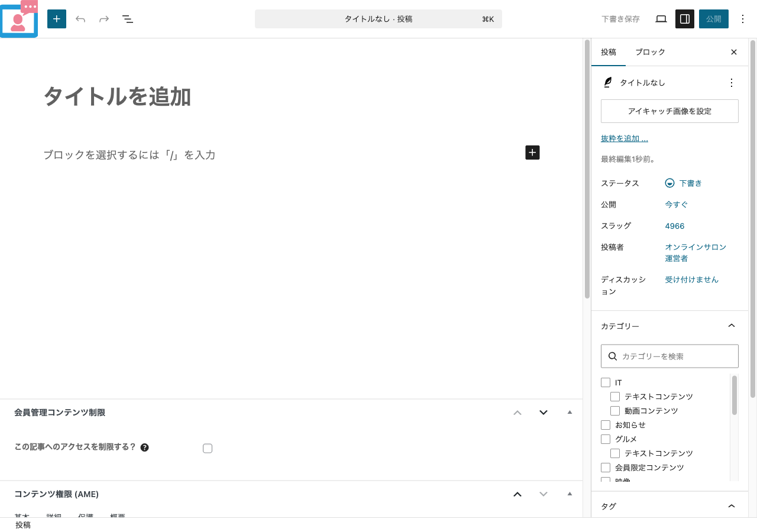Open post actions menu beside タイトルなし
757x532 pixels.
[x=732, y=83]
